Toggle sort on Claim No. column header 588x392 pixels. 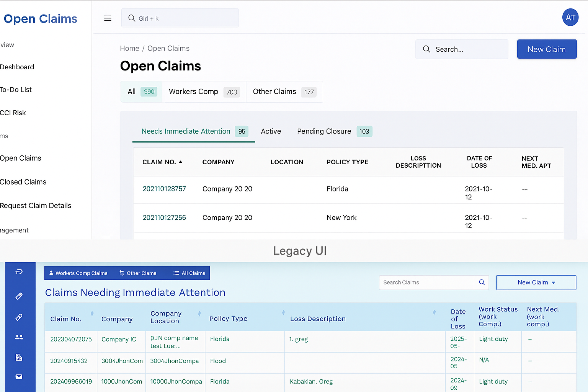92,313
